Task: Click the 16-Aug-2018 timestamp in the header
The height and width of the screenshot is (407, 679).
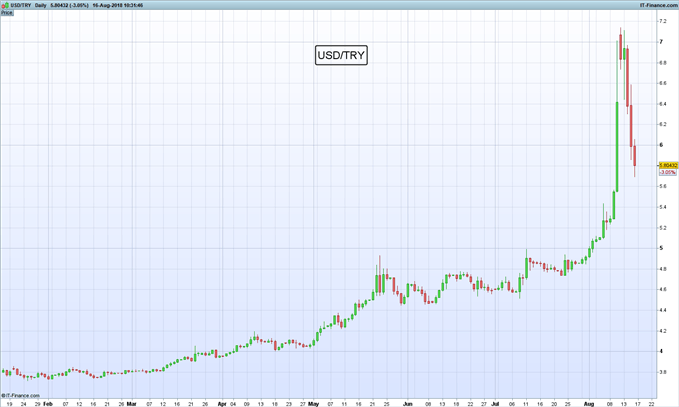Action: tap(117, 5)
